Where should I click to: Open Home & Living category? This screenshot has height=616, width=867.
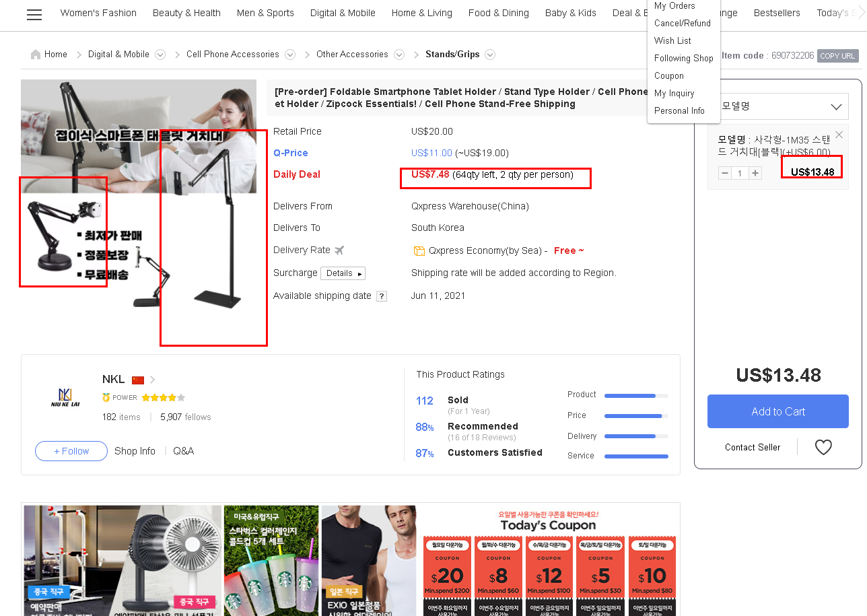click(x=422, y=13)
